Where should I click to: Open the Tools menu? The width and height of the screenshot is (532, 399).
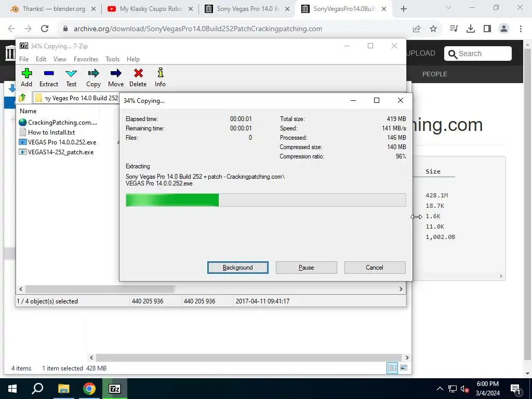(112, 59)
